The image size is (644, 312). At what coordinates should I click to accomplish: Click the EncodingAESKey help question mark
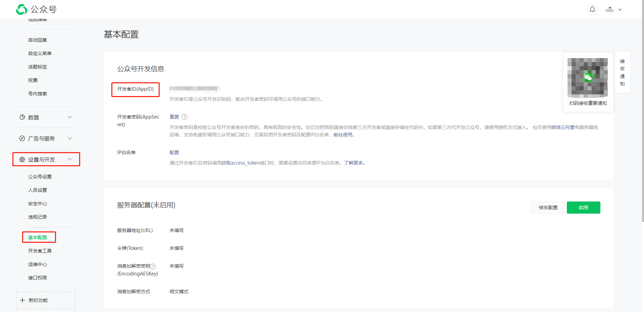coord(153,266)
